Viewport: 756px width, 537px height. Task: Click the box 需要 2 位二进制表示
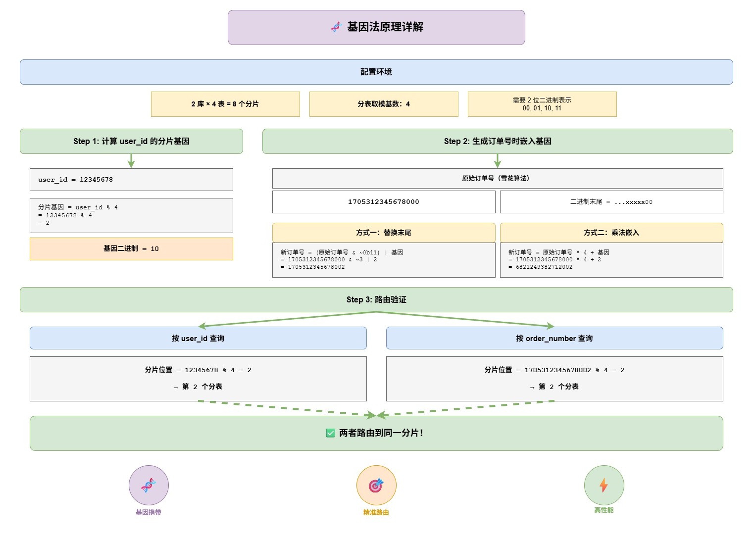[542, 104]
